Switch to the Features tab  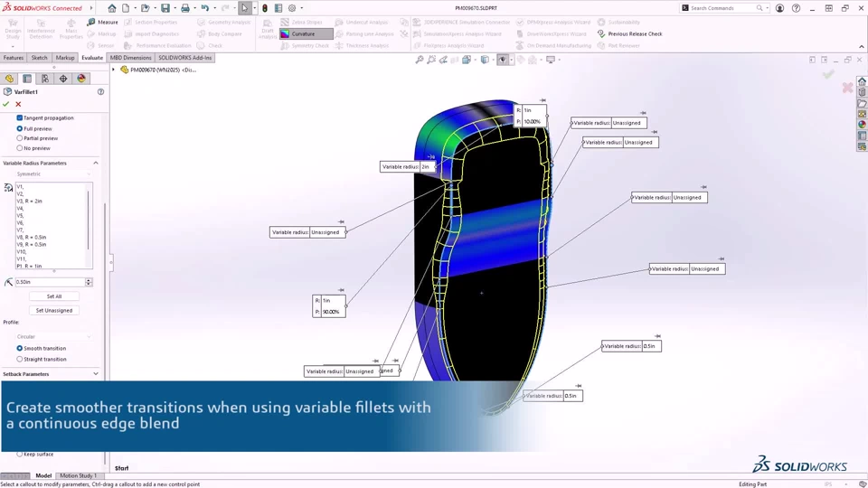coord(14,58)
